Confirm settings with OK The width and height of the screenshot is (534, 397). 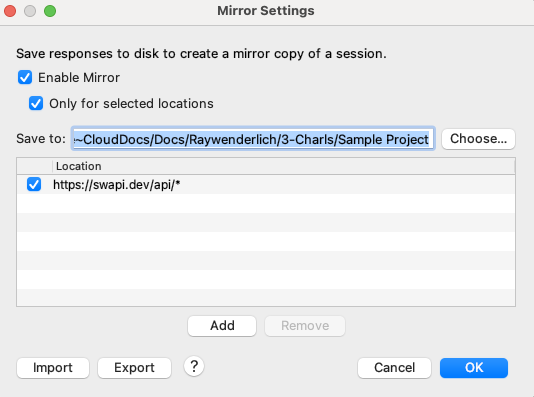coord(474,368)
